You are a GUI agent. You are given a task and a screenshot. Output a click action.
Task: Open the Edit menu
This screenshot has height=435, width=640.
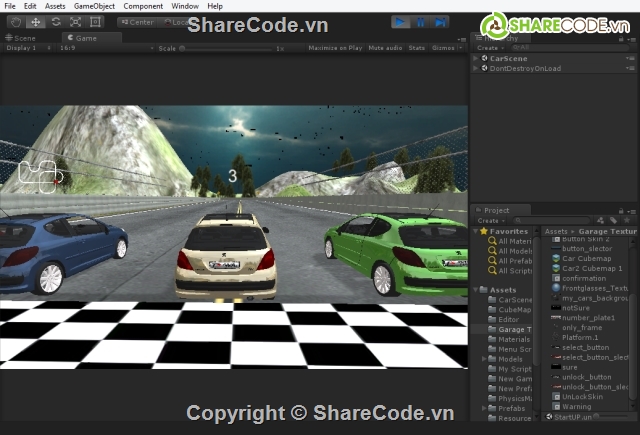(30, 6)
